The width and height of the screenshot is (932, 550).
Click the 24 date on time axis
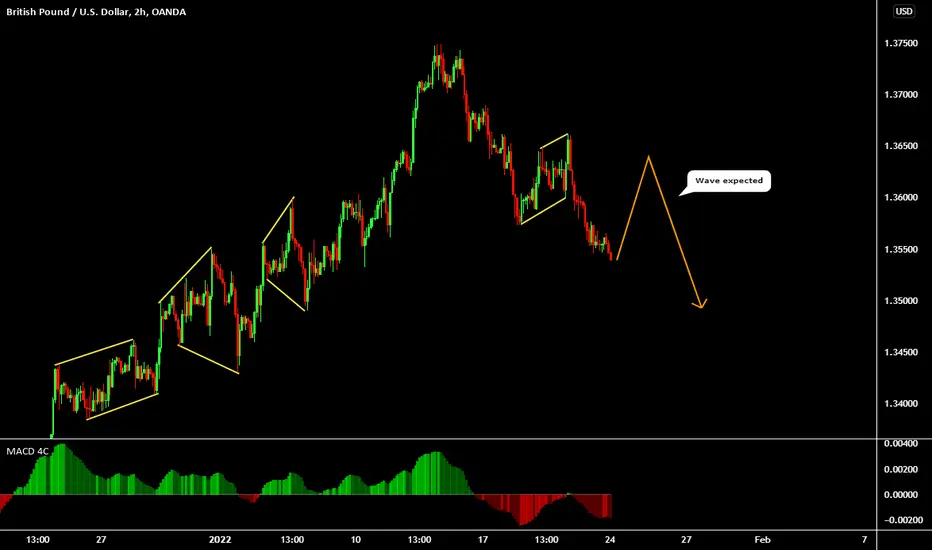tap(610, 540)
